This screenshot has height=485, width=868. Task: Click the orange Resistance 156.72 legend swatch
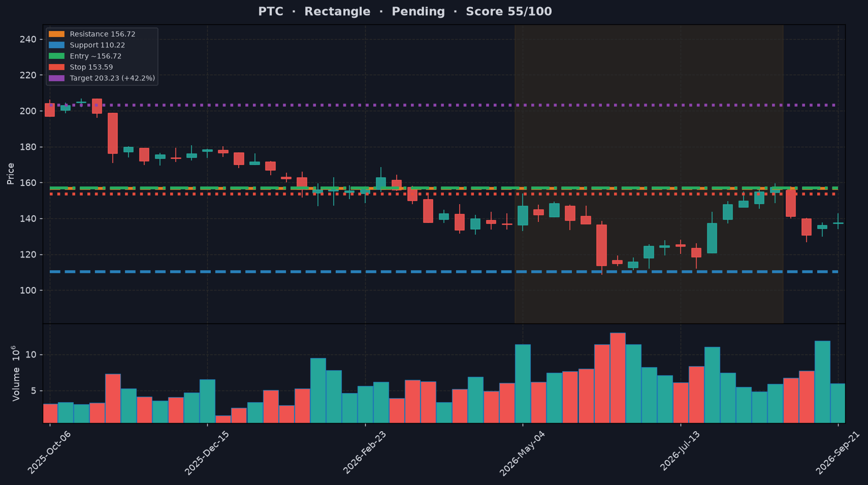tap(56, 34)
